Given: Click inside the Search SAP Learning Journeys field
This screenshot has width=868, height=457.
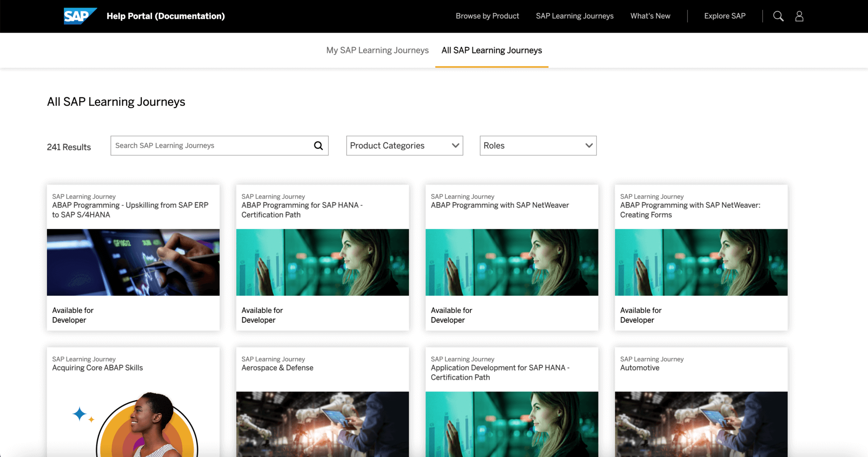Looking at the screenshot, I should tap(203, 145).
